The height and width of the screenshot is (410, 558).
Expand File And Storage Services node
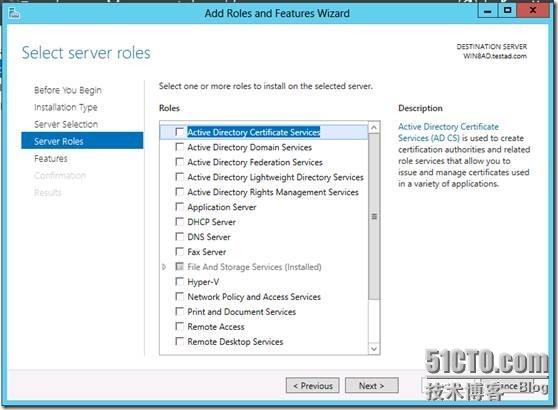coord(164,267)
